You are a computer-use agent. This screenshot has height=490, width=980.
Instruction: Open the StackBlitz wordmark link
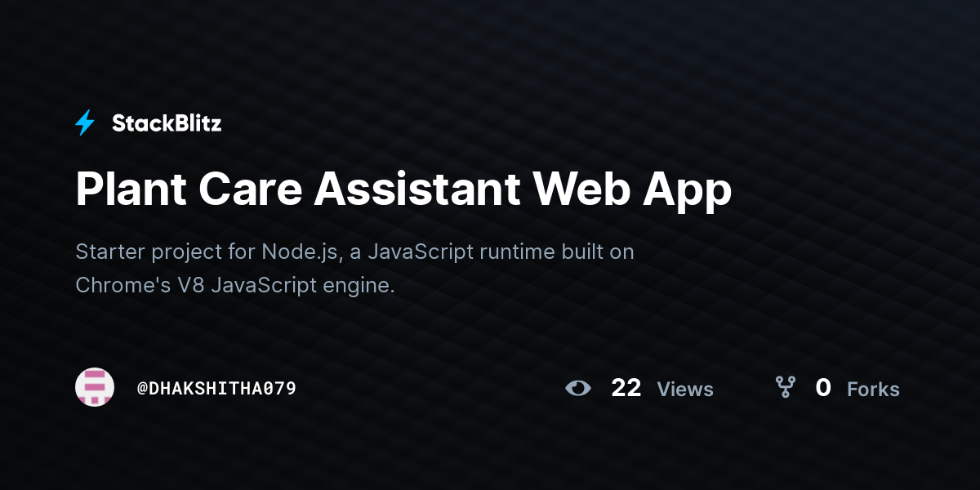(x=167, y=122)
